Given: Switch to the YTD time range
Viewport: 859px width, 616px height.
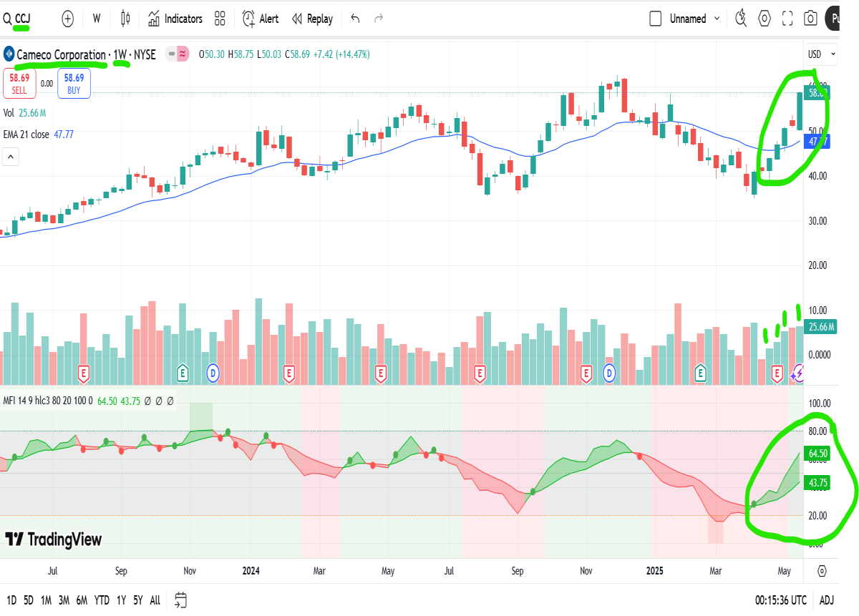Looking at the screenshot, I should [x=102, y=600].
